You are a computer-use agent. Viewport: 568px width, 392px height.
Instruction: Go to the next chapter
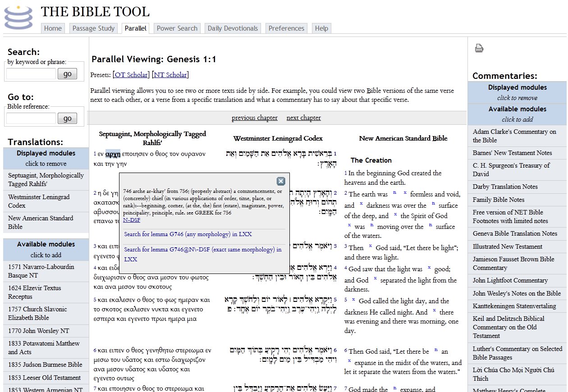(304, 118)
